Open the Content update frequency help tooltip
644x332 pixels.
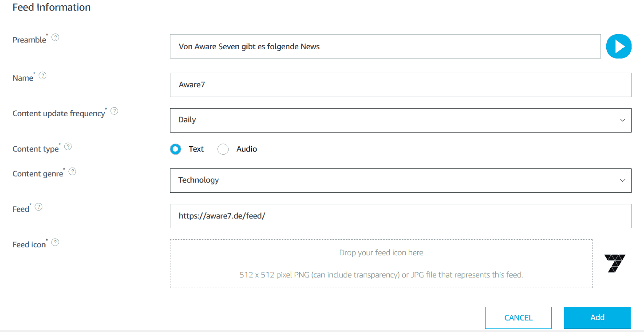pos(114,111)
